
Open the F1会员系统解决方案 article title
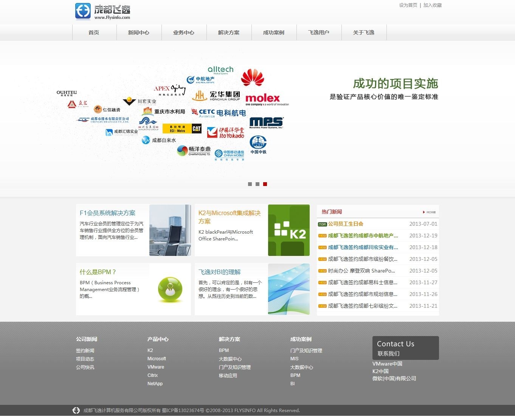[107, 213]
